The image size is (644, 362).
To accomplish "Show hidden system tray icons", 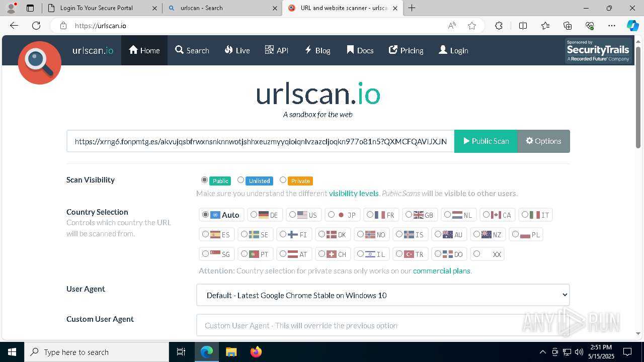I will click(542, 352).
